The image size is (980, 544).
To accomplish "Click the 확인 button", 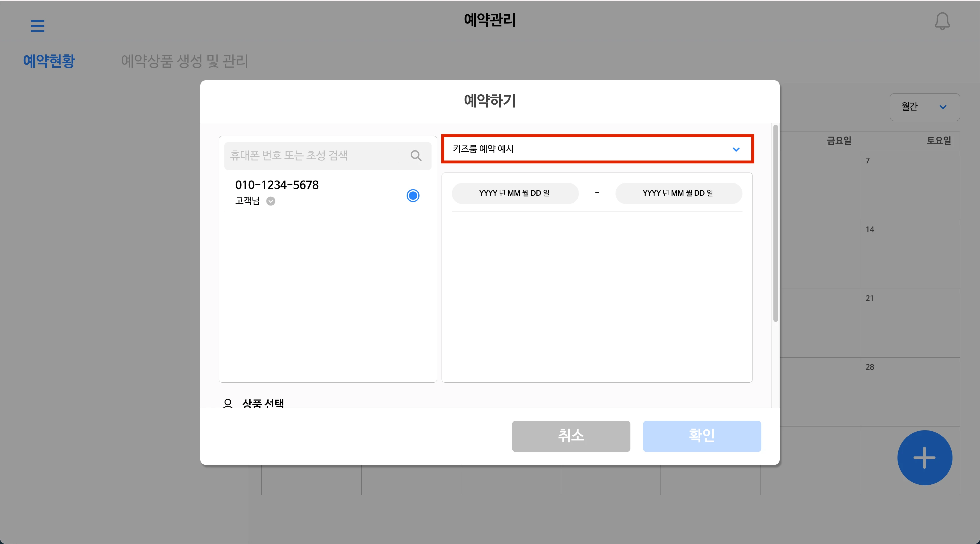I will coord(702,436).
